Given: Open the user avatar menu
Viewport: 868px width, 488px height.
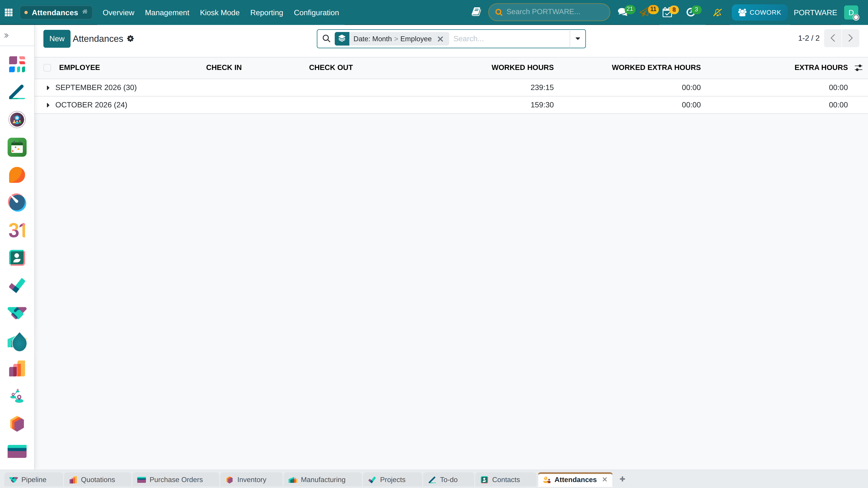Looking at the screenshot, I should 851,12.
